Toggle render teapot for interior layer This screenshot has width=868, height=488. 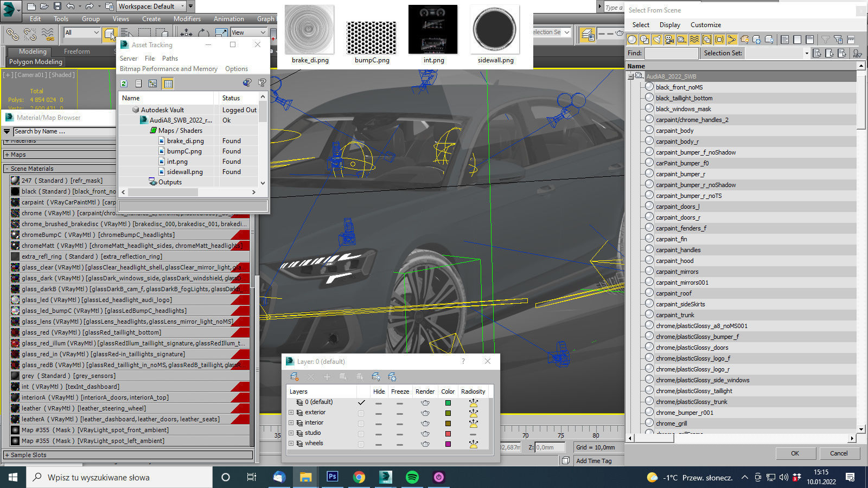(425, 423)
